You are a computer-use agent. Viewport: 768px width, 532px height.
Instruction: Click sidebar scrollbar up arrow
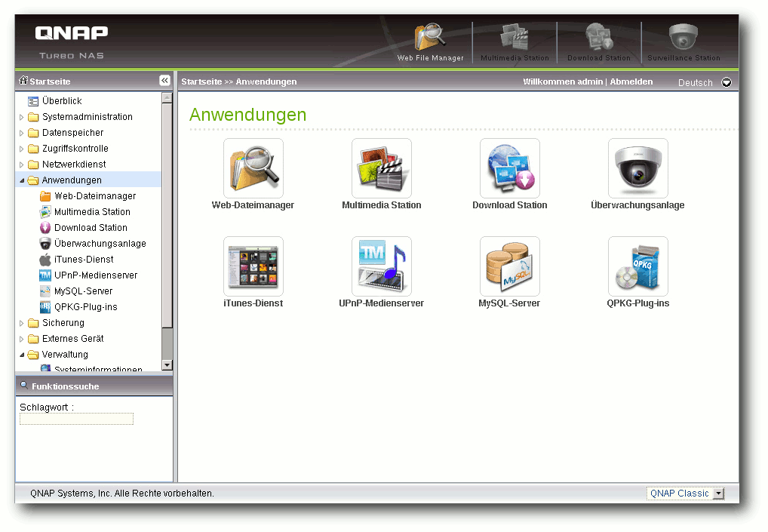tap(167, 97)
